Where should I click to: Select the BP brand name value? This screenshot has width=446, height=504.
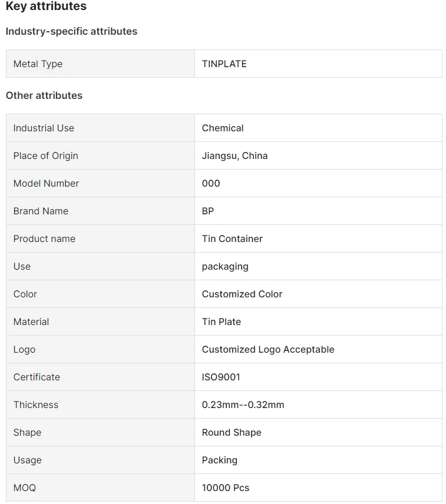(208, 211)
